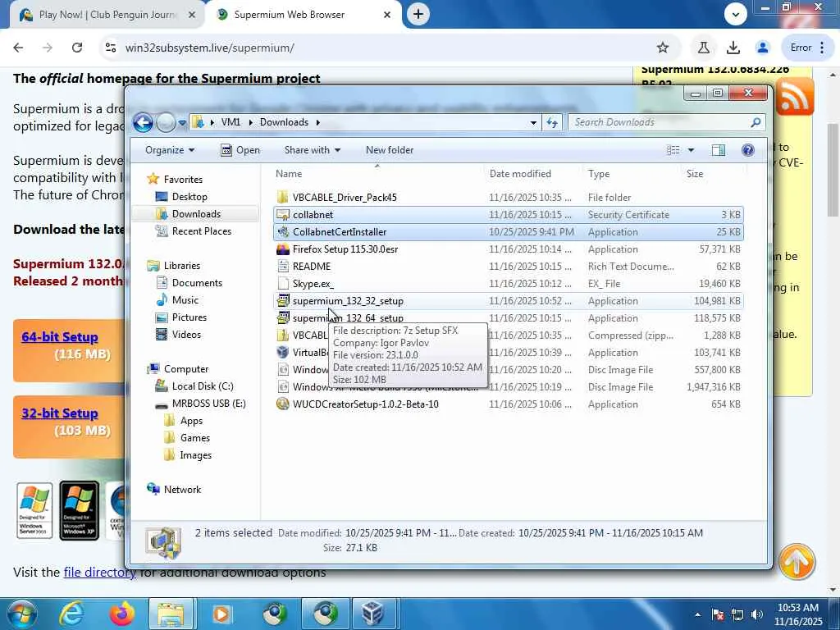Select Firefox Setup 115.30.0esr file
Image resolution: width=840 pixels, height=630 pixels.
click(x=508, y=249)
